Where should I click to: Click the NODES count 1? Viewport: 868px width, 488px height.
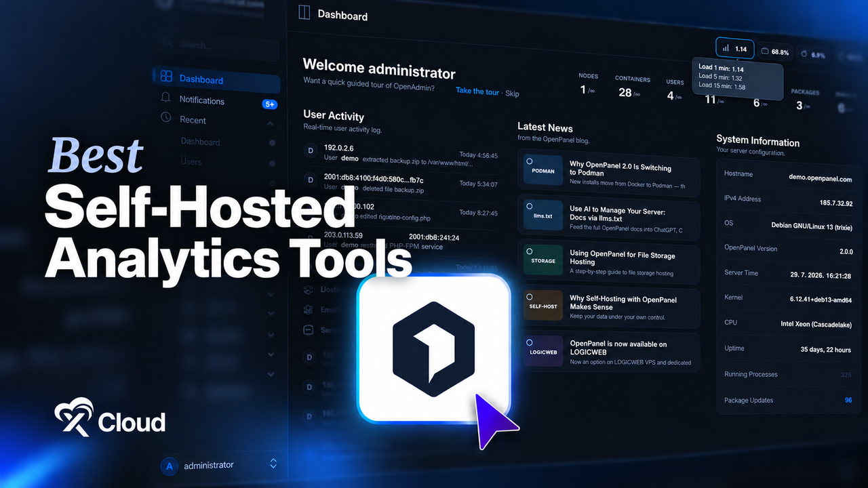[583, 89]
